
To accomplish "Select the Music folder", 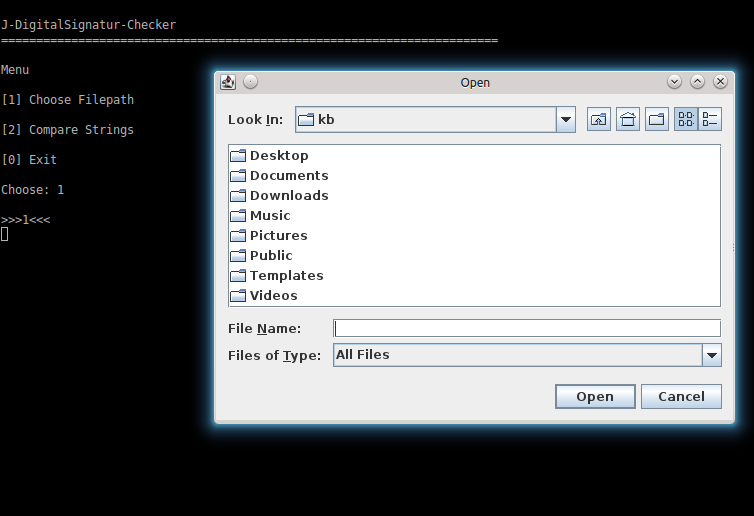I will pos(260,215).
